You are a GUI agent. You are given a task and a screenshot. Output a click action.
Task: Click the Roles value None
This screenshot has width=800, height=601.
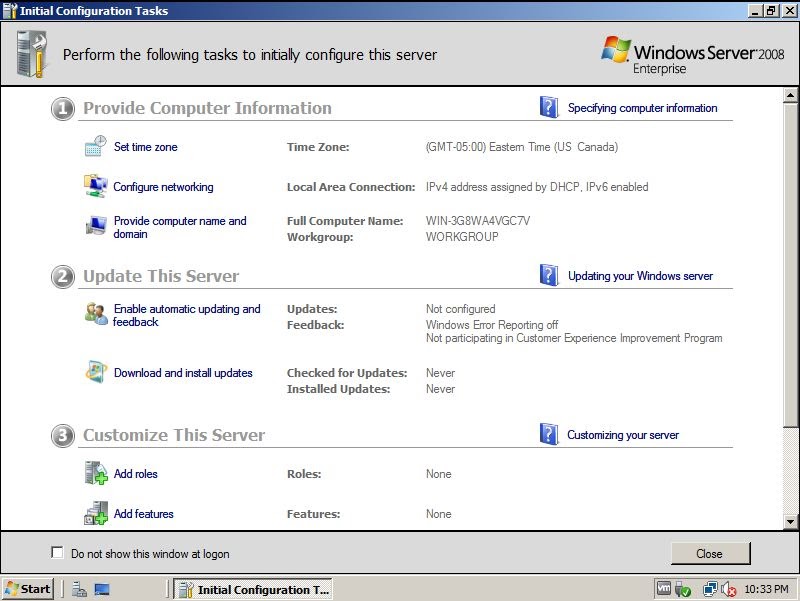(x=439, y=474)
